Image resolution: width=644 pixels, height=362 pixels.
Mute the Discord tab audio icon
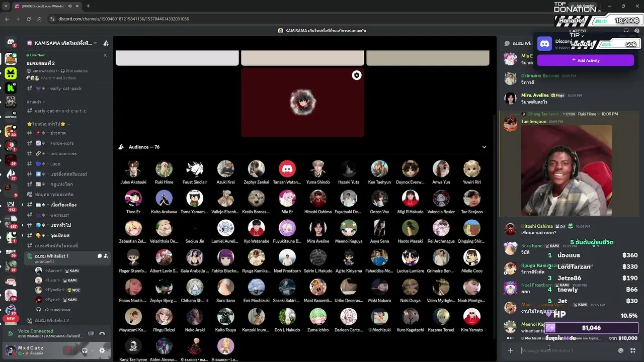coord(70,6)
